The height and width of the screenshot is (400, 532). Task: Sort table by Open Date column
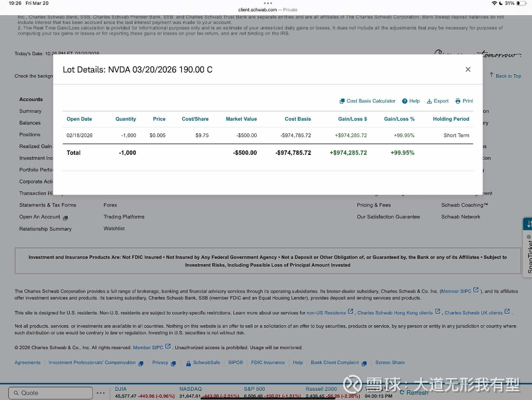tap(79, 119)
